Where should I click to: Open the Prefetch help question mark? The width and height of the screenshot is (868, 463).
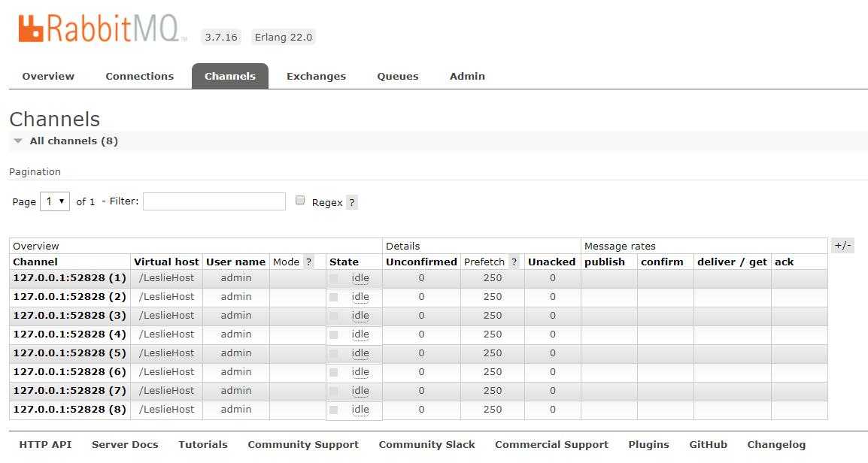pos(514,262)
